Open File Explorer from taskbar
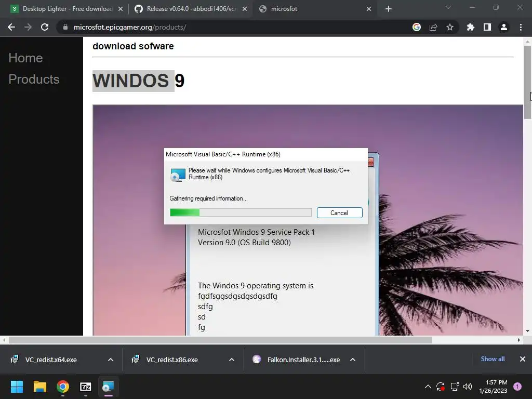The image size is (532, 399). (x=39, y=387)
